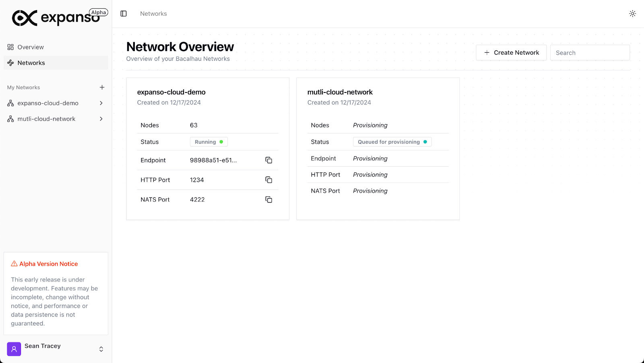This screenshot has width=644, height=363.
Task: Click the My Networks label
Action: point(23,87)
